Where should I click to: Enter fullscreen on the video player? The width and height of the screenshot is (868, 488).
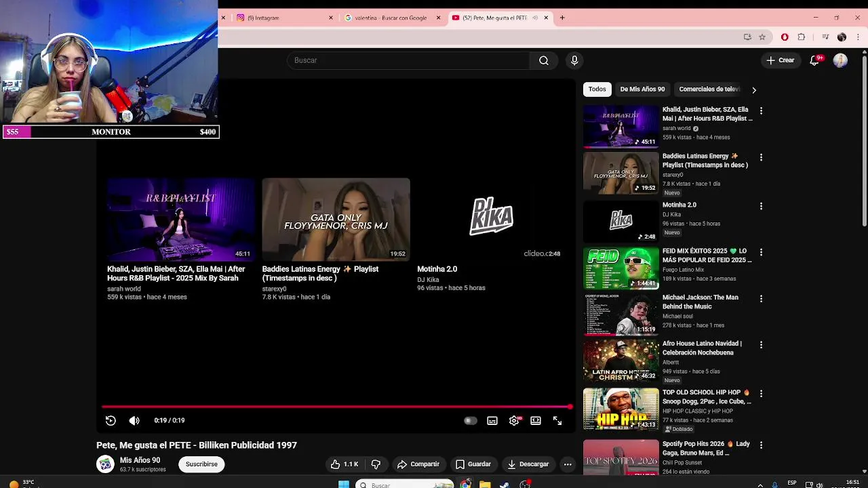click(x=557, y=420)
